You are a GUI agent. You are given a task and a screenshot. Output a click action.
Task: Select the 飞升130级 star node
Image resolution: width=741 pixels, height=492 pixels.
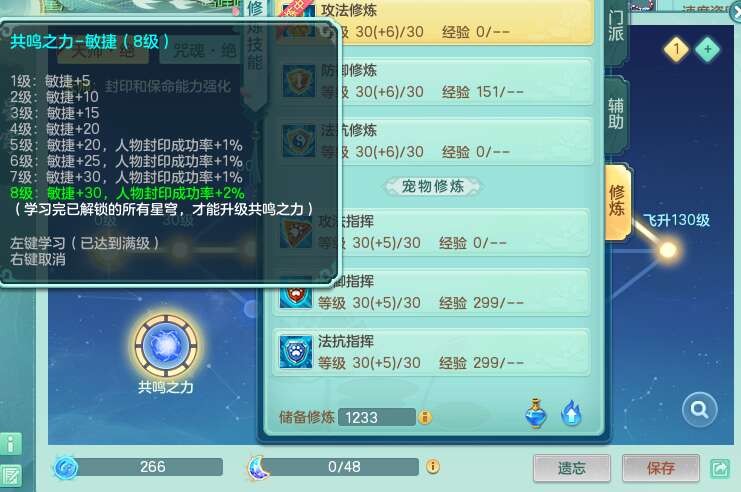point(668,249)
